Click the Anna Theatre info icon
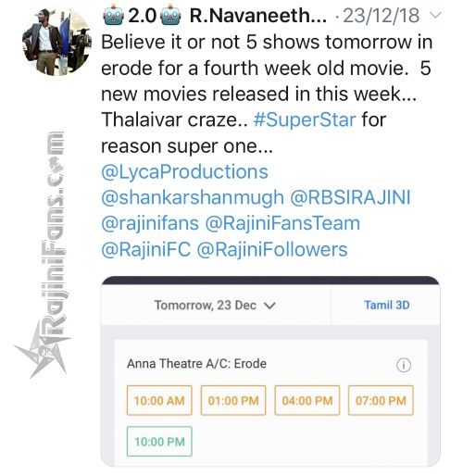Image resolution: width=463 pixels, height=476 pixels. tap(404, 365)
